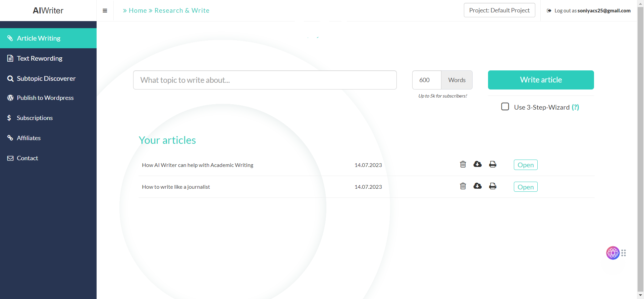The width and height of the screenshot is (644, 299).
Task: Delete the Academic Writing article
Action: 463,164
